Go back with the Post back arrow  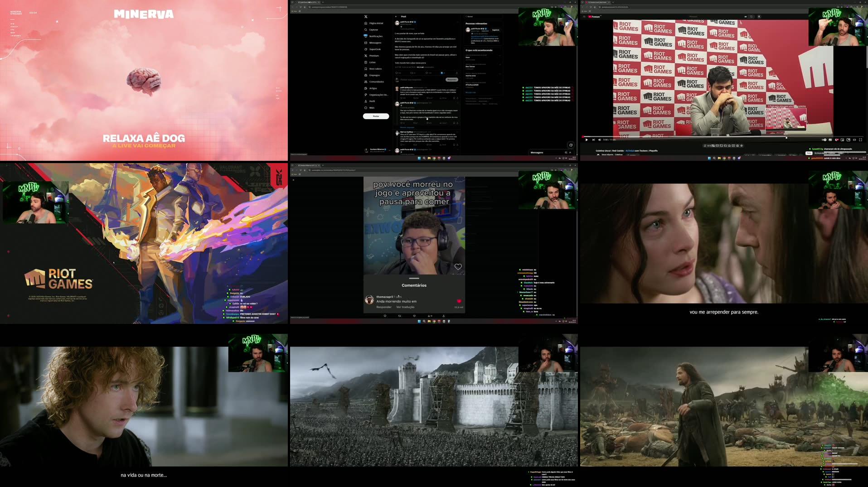click(396, 17)
